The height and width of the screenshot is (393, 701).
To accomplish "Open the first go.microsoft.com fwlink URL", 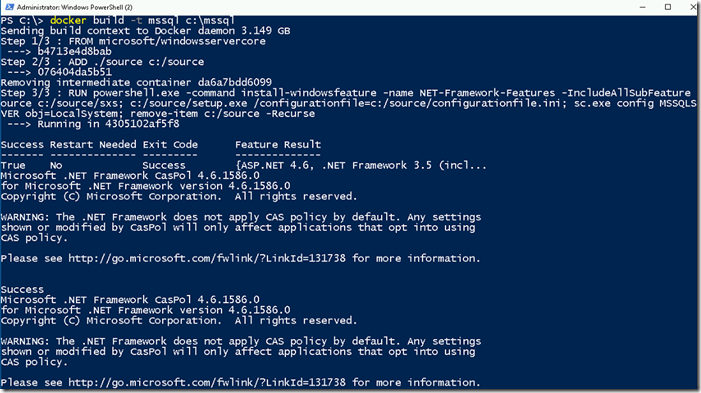I will pos(207,258).
